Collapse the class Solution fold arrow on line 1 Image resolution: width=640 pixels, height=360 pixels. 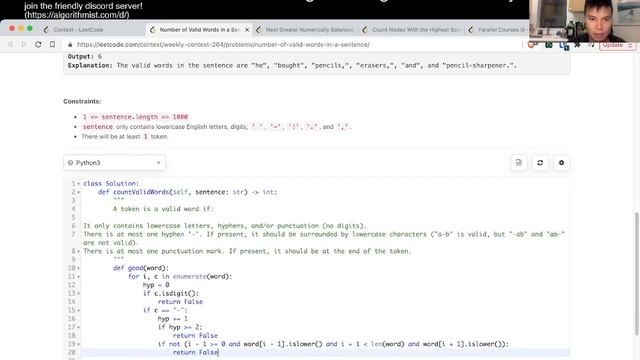click(78, 184)
